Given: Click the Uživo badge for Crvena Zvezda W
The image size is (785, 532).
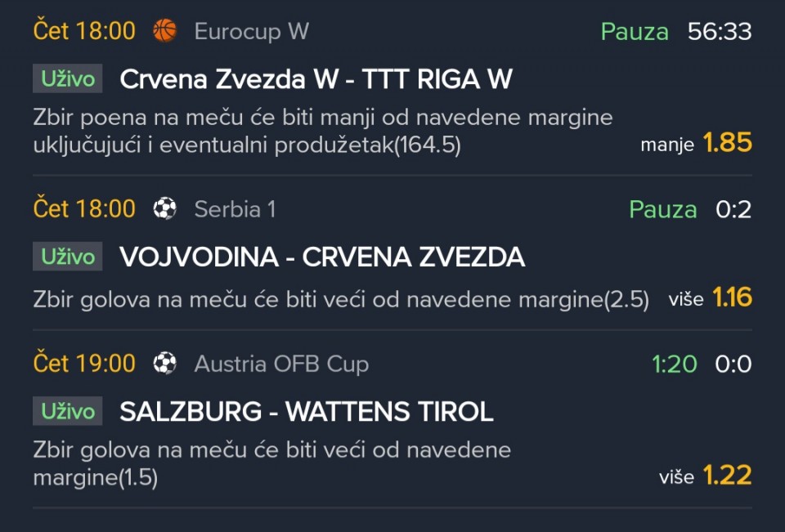Looking at the screenshot, I should [x=68, y=79].
